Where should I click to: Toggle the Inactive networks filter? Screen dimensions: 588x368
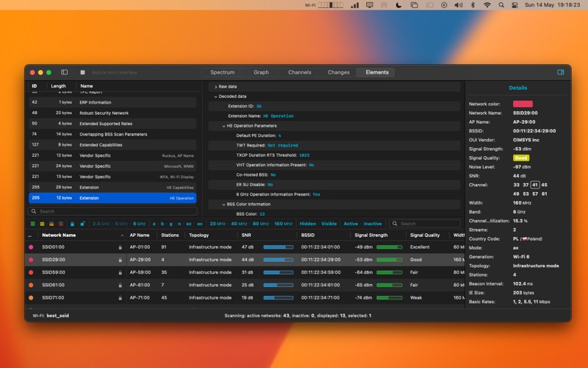[x=373, y=224]
